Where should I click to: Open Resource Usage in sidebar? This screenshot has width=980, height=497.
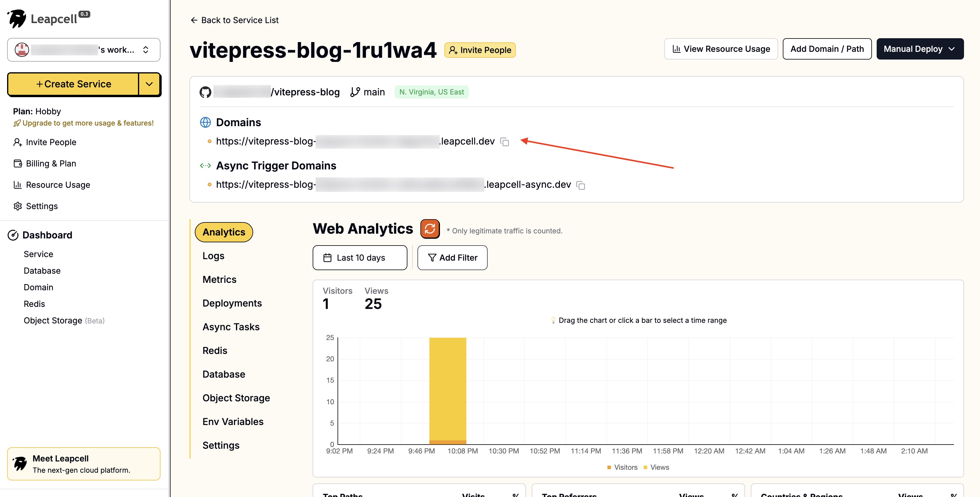coord(52,185)
